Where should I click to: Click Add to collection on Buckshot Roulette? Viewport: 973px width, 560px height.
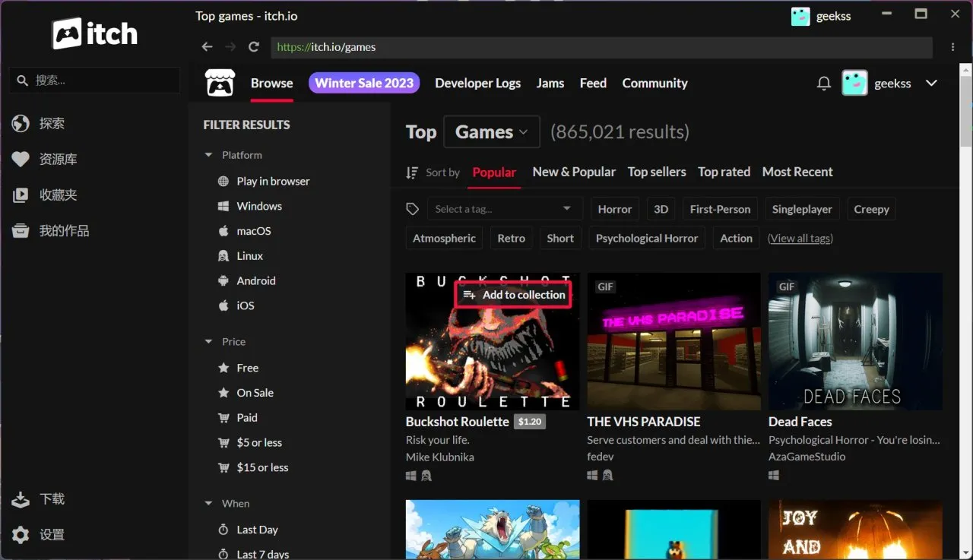(513, 295)
